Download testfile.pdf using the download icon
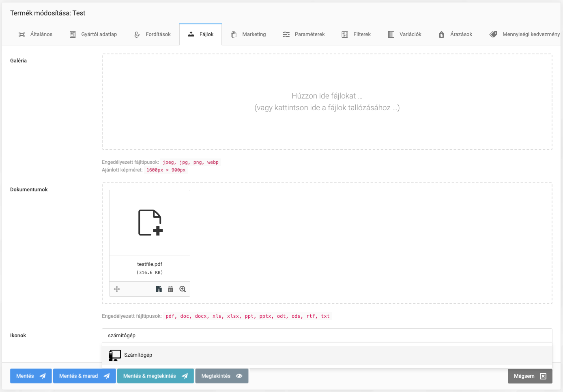This screenshot has height=392, width=563. point(159,289)
